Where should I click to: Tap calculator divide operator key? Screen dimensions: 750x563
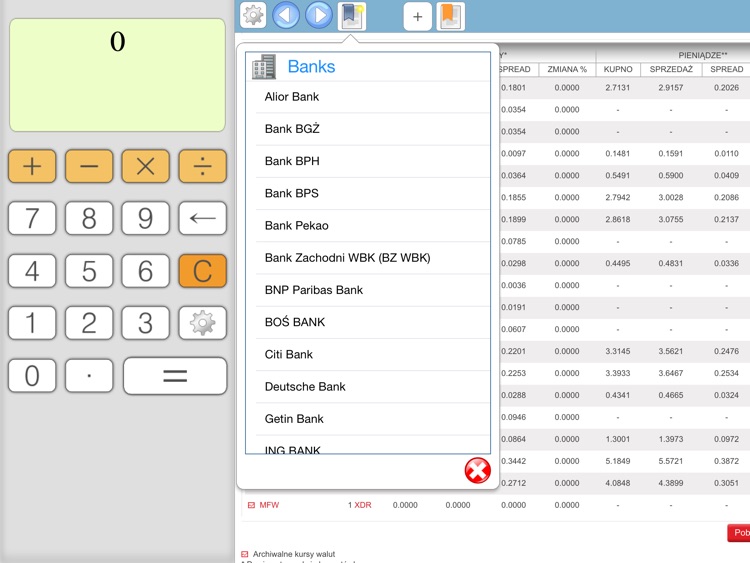tap(202, 166)
